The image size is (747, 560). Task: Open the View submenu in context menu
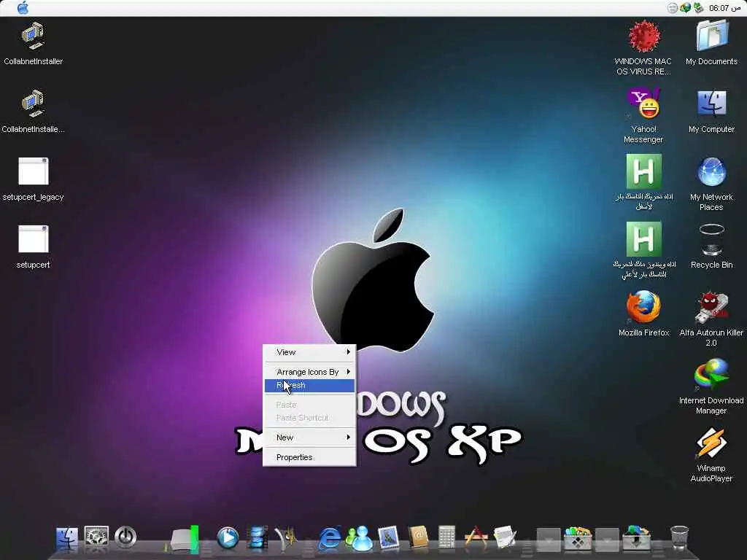[309, 352]
